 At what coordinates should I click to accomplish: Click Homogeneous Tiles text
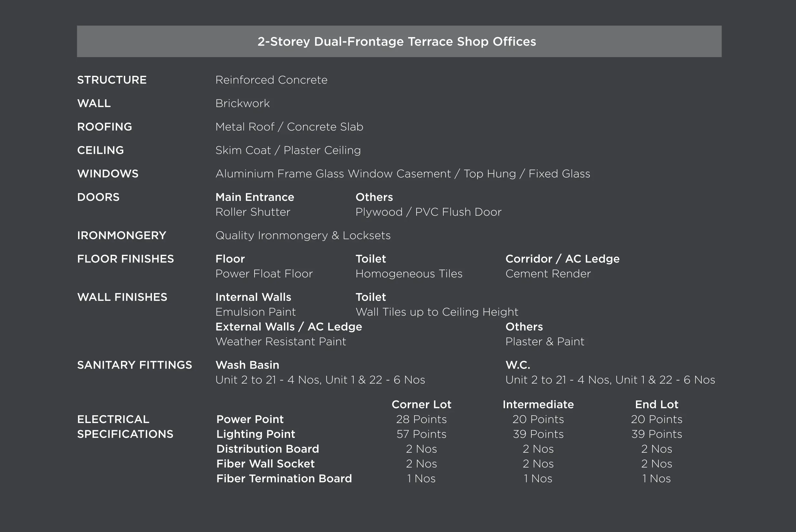click(409, 273)
